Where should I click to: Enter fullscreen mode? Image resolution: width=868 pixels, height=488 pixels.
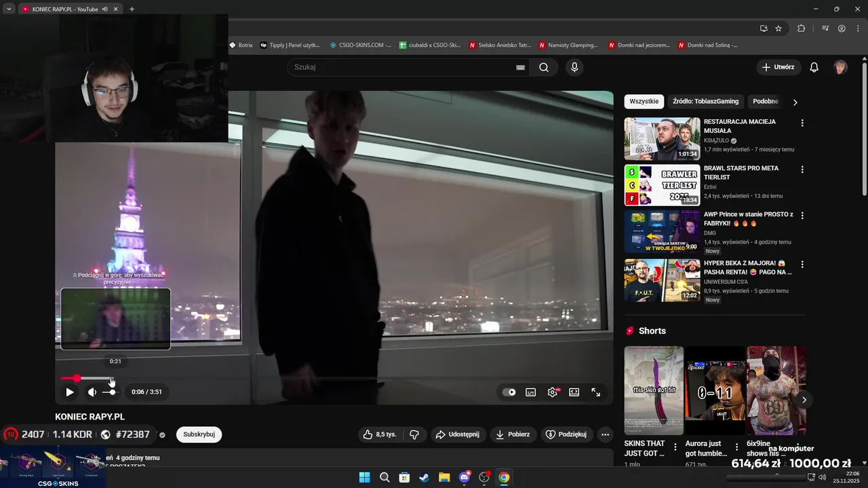(x=596, y=392)
